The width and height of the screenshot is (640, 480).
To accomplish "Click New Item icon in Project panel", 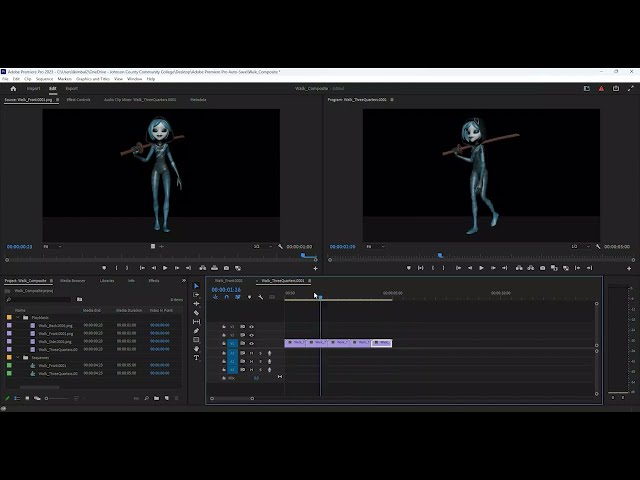I will tap(167, 398).
